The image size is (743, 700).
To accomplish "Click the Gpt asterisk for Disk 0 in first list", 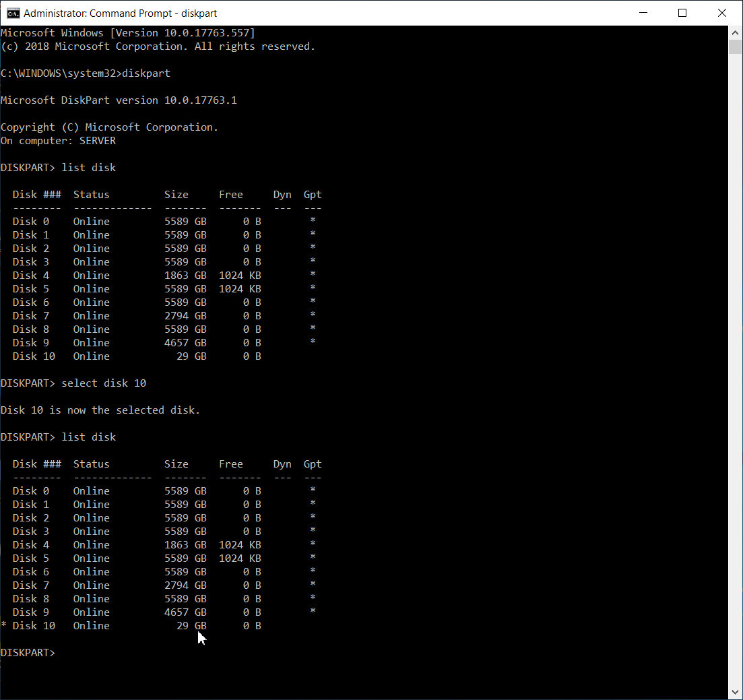I will (313, 220).
